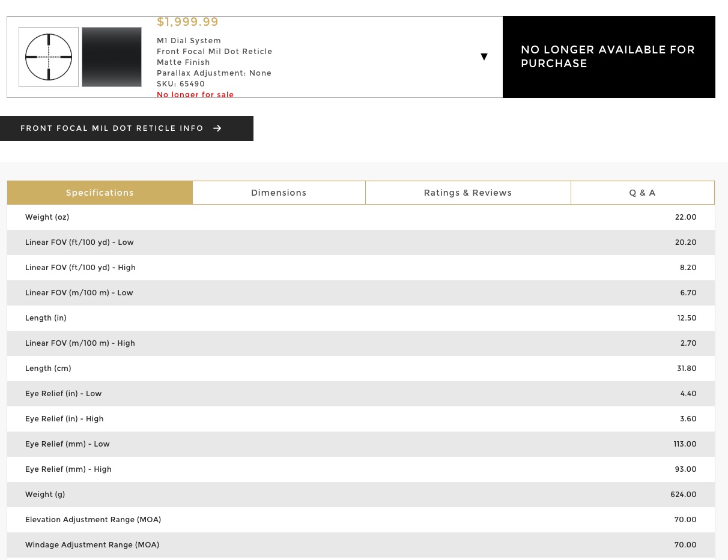Click the $1,999.99 price text
The image size is (728, 560).
pos(187,22)
